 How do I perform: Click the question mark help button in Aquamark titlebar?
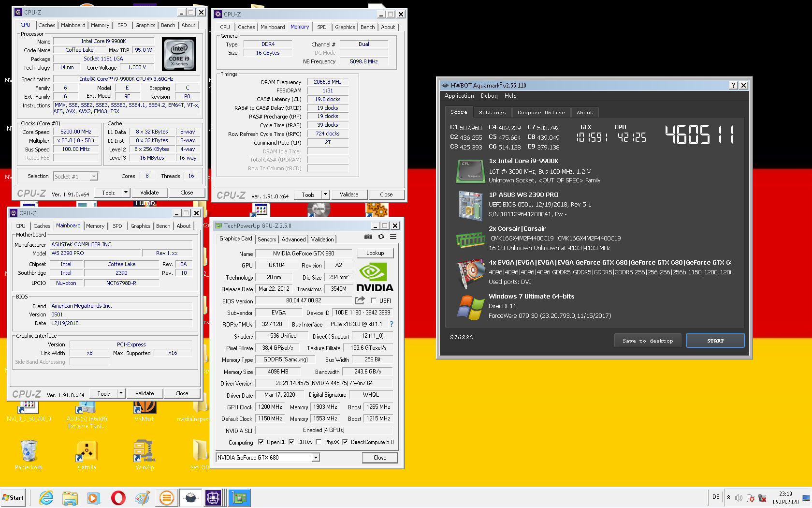pos(733,85)
